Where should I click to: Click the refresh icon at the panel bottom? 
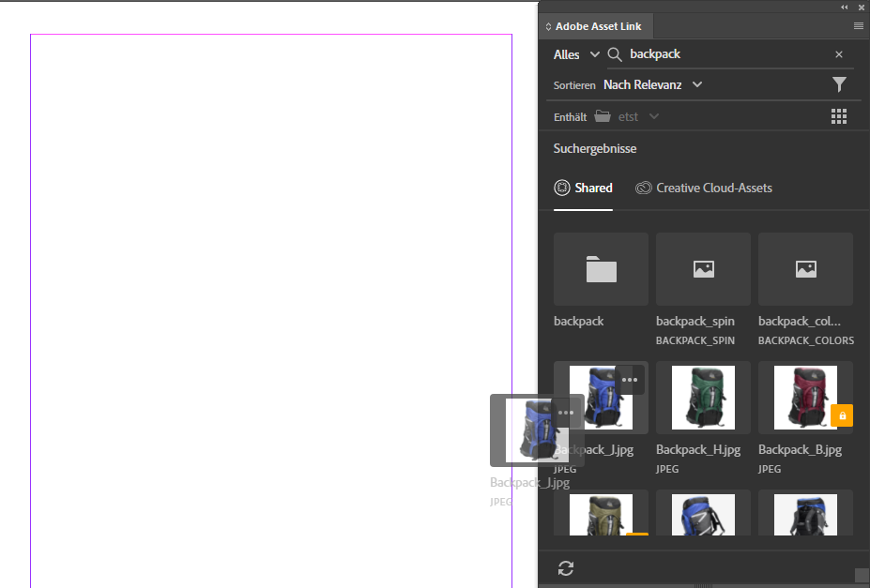pos(566,568)
